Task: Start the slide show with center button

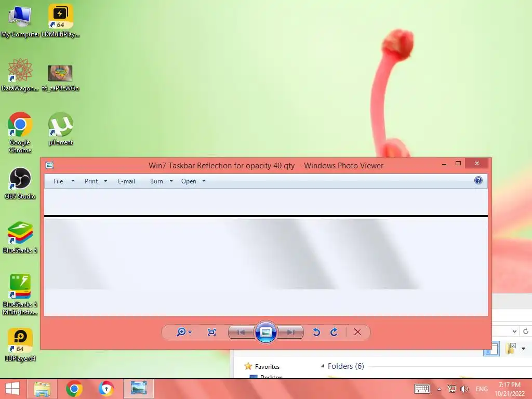Action: 265,332
